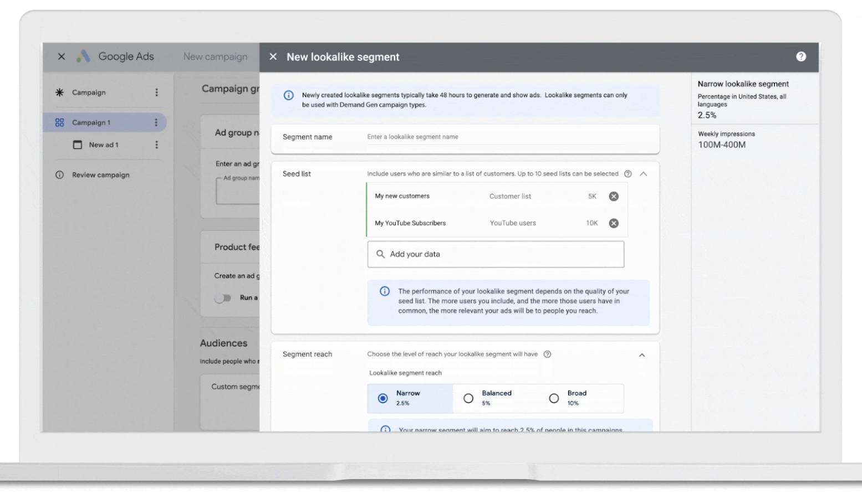Screen dimensions: 862x504
Task: Remove My YouTube Subscribers seed list
Action: [614, 223]
